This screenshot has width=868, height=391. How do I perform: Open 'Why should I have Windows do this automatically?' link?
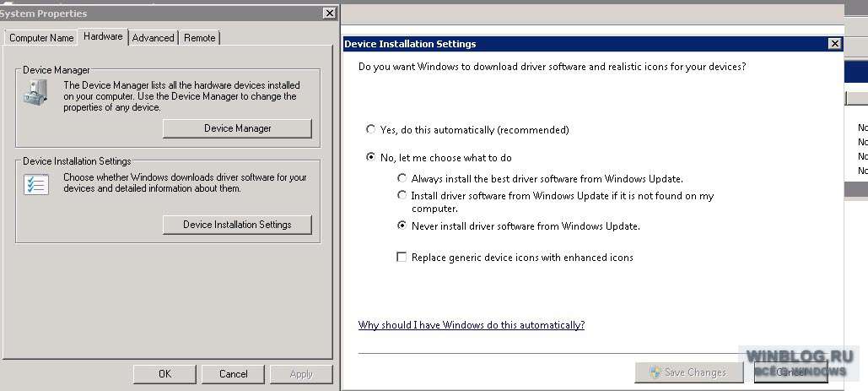point(471,325)
